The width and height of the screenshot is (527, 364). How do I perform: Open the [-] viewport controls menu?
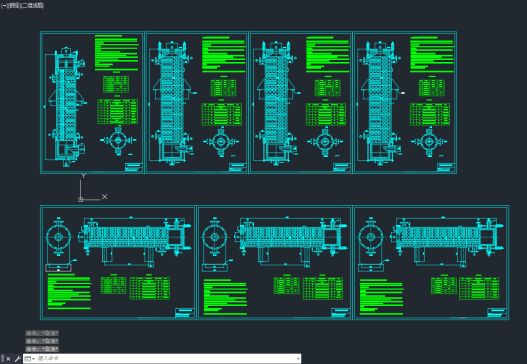4,5
